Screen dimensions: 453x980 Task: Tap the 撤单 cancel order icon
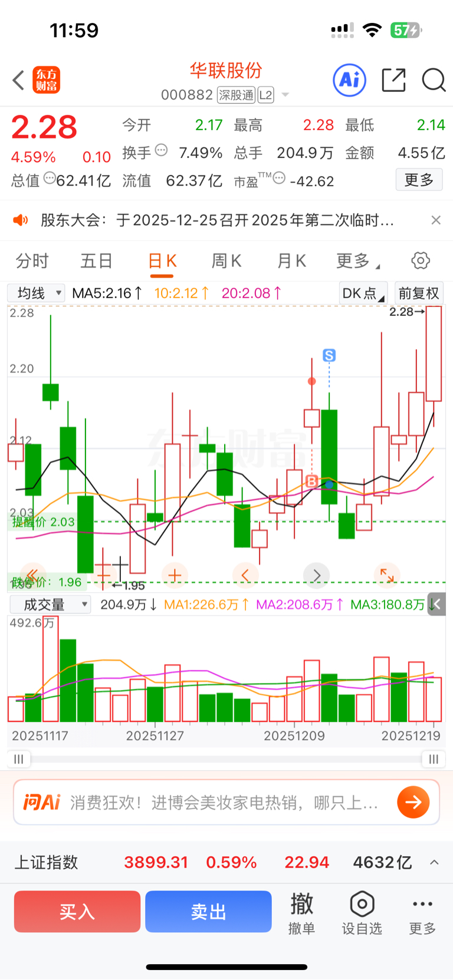click(301, 912)
